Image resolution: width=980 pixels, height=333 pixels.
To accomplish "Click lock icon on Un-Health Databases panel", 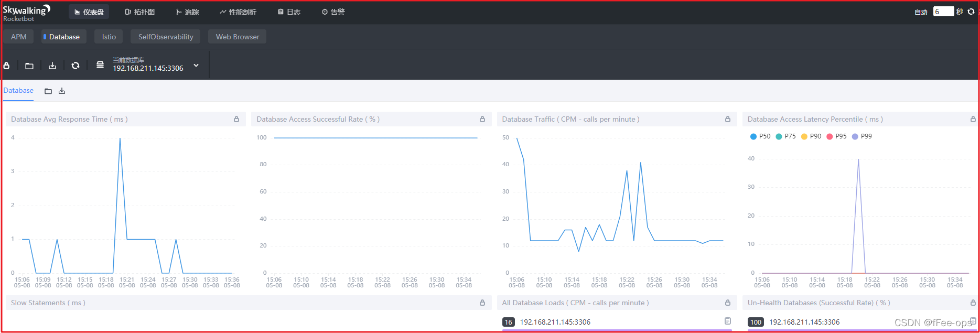I will tap(973, 303).
